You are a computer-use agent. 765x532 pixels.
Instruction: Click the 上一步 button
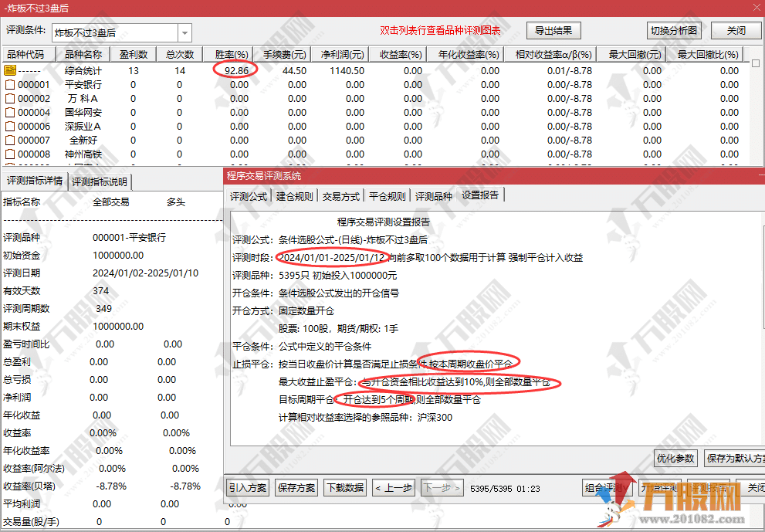click(x=394, y=487)
